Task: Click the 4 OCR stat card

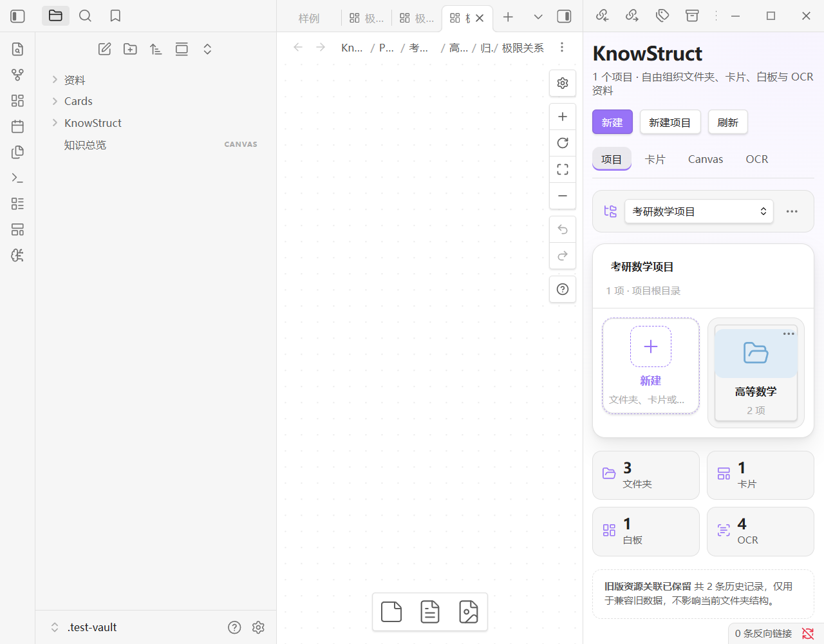Action: (760, 531)
